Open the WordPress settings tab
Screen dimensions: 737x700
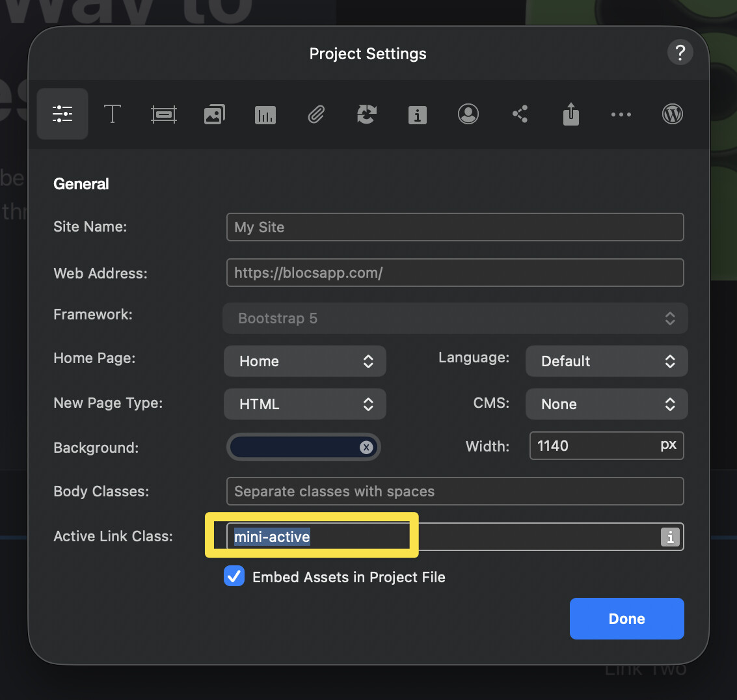(x=672, y=114)
